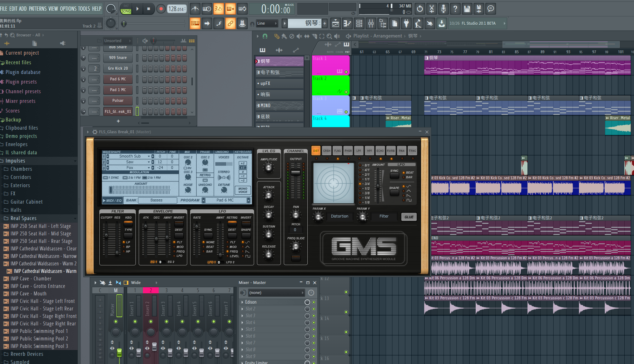This screenshot has height=364, width=634.
Task: Open the OPTIONS menu
Action: click(x=68, y=9)
